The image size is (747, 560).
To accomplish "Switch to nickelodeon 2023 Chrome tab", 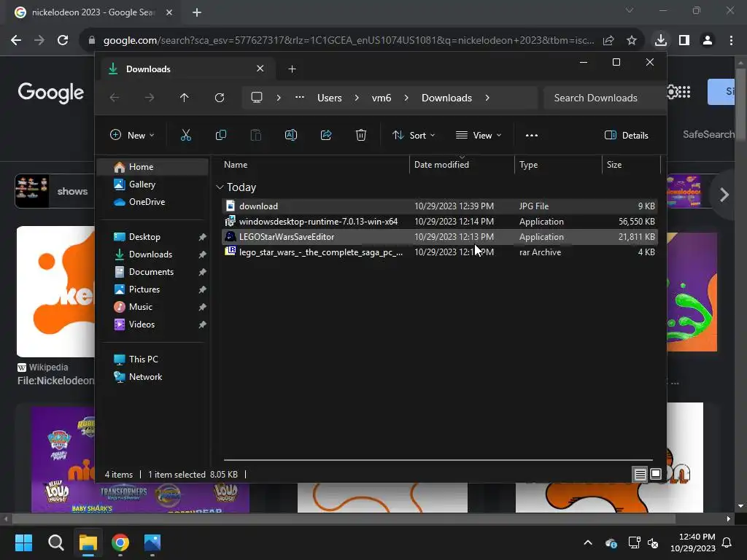I will click(x=93, y=12).
